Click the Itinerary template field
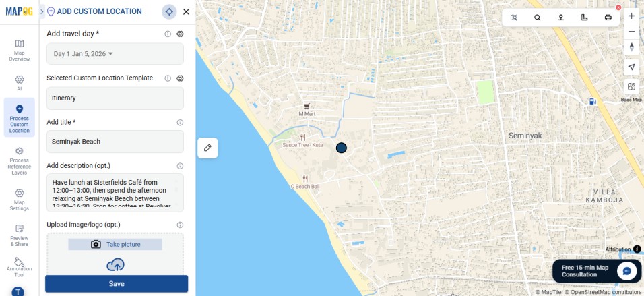The height and width of the screenshot is (296, 644). point(115,98)
